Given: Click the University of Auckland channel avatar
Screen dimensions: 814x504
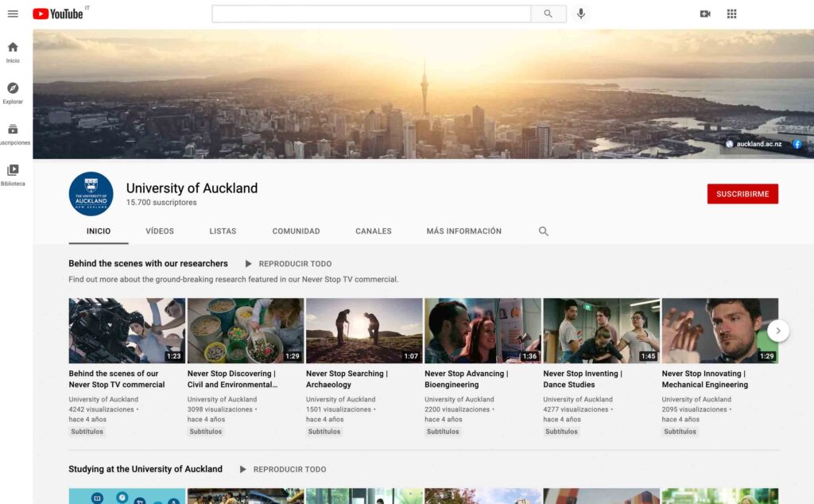Looking at the screenshot, I should (x=91, y=194).
